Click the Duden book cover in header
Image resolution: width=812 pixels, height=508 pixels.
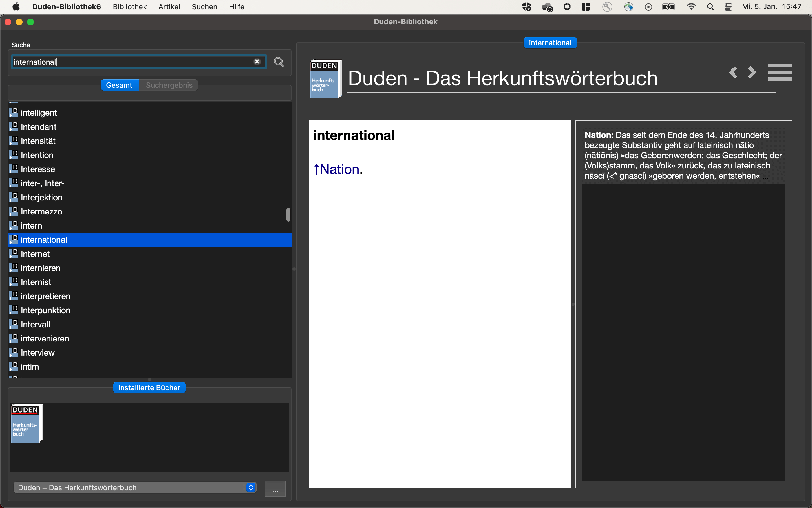pos(325,79)
